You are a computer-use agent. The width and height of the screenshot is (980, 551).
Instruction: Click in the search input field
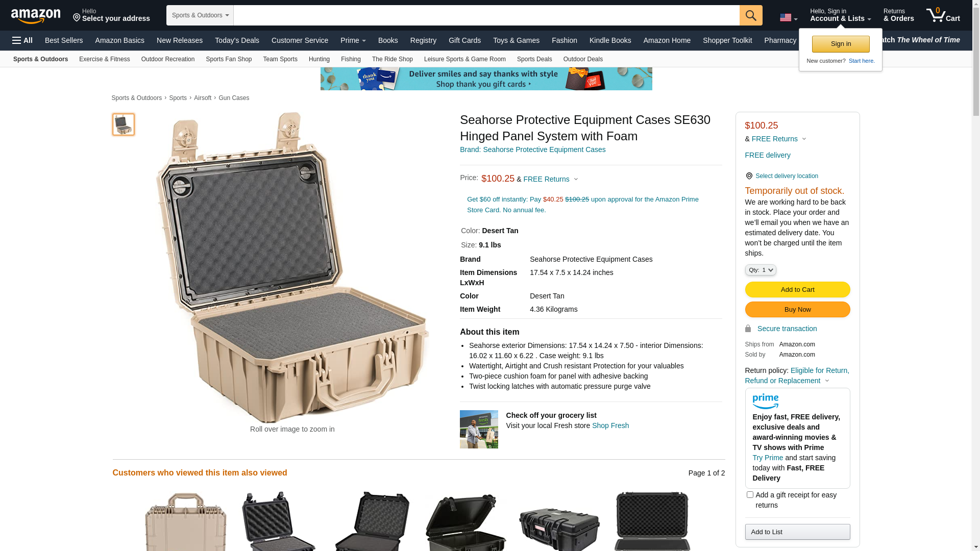[x=486, y=15]
